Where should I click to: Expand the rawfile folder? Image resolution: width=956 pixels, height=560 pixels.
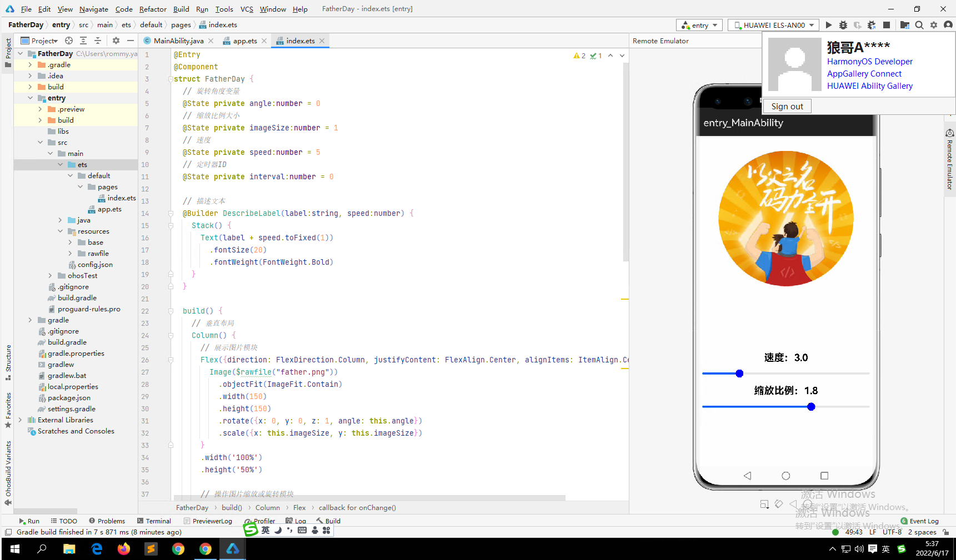[71, 254]
